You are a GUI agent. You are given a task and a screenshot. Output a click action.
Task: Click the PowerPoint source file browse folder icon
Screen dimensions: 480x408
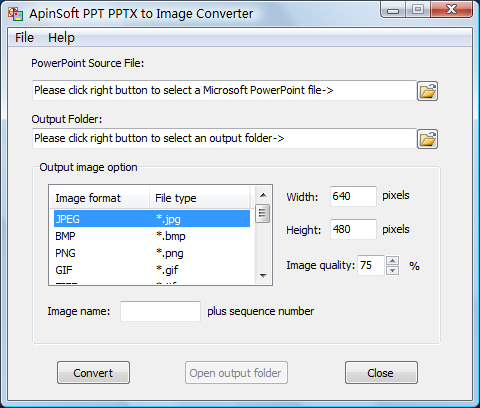(427, 91)
